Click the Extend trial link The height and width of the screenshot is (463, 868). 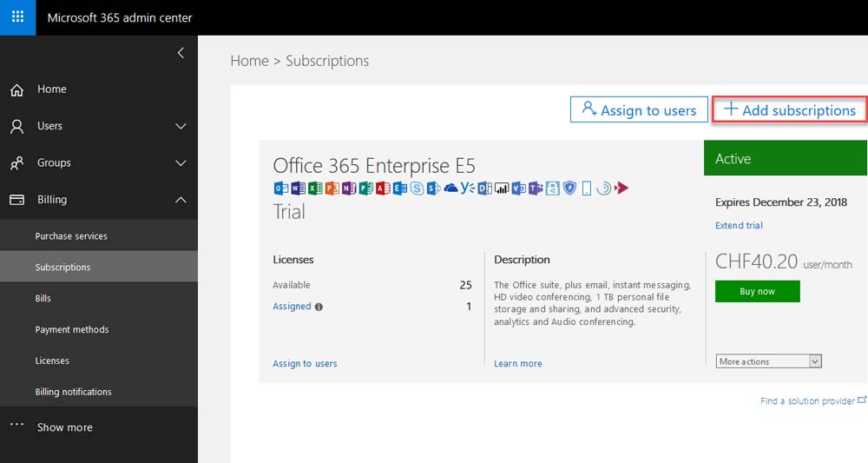(x=739, y=225)
